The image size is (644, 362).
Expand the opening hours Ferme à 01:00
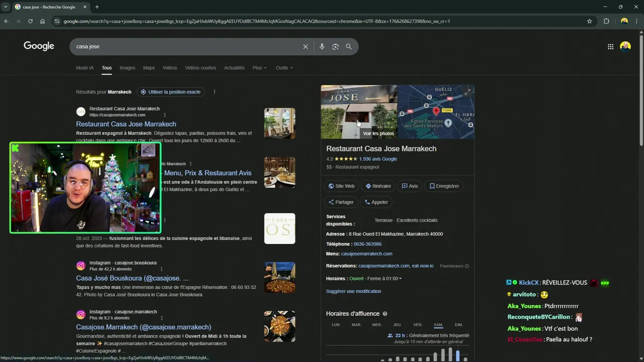384,279
